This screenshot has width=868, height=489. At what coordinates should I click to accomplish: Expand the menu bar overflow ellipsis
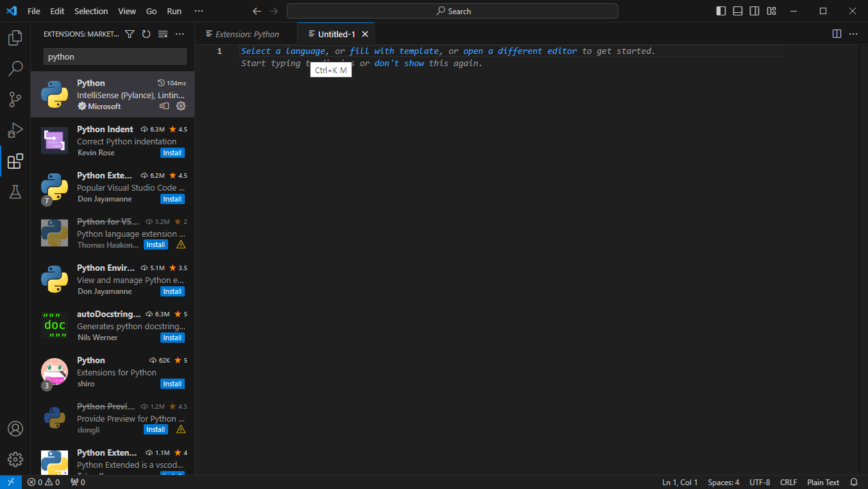pos(199,11)
